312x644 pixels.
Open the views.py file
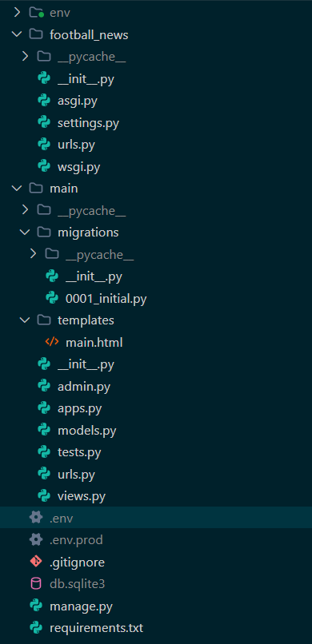pos(82,496)
